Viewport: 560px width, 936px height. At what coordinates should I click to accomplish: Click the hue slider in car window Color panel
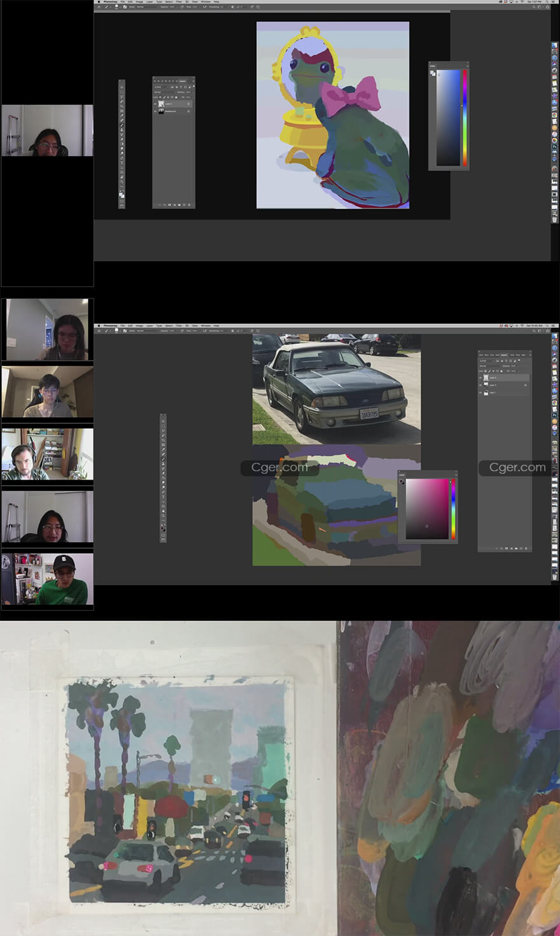(453, 509)
